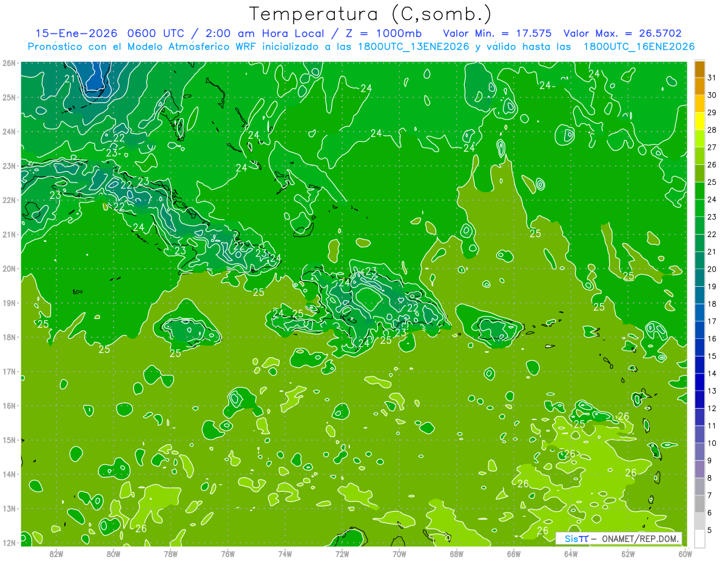Click longitude axis label "68W"
The width and height of the screenshot is (728, 562).
pyautogui.click(x=456, y=554)
